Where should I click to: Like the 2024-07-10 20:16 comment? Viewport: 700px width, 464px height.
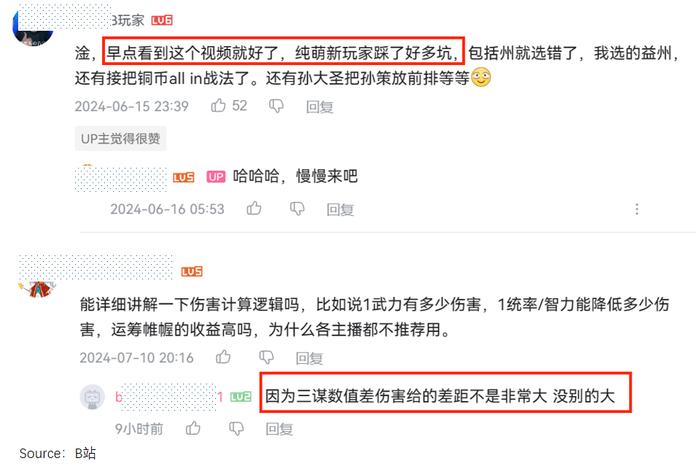click(223, 356)
